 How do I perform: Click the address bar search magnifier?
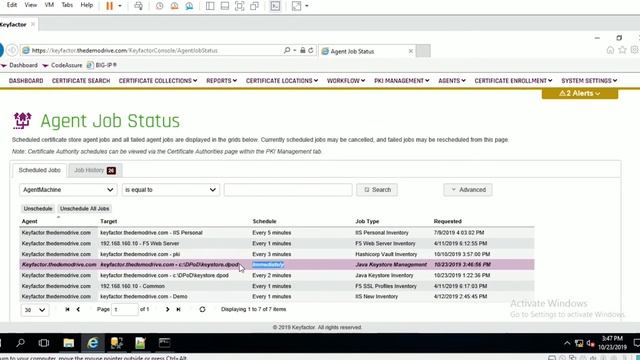287,50
